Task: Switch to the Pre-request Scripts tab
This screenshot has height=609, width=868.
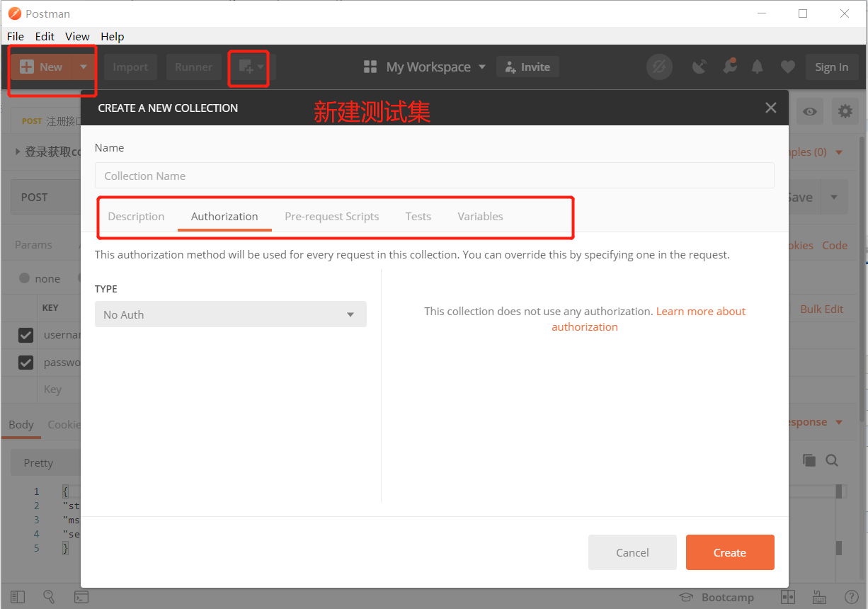Action: pyautogui.click(x=331, y=216)
